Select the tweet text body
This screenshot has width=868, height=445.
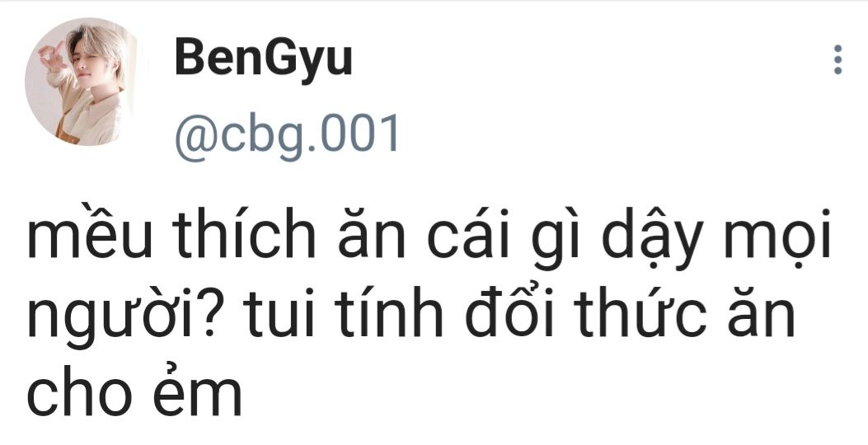tap(429, 313)
